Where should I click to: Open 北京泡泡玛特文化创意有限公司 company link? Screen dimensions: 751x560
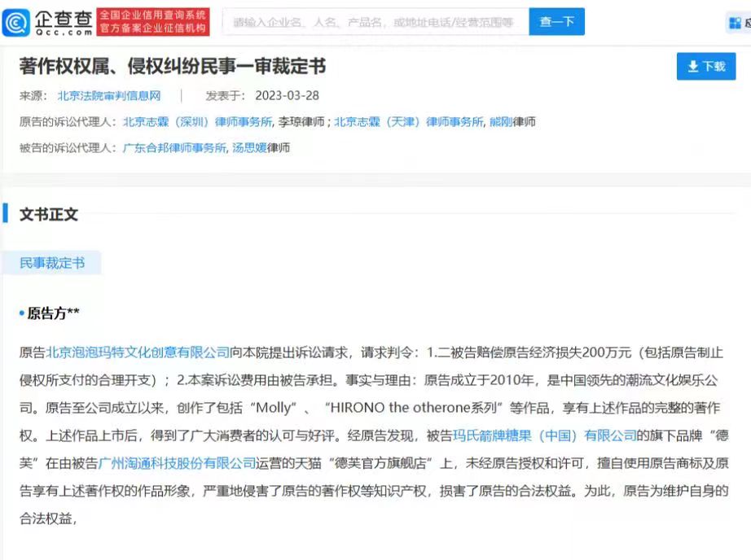138,352
